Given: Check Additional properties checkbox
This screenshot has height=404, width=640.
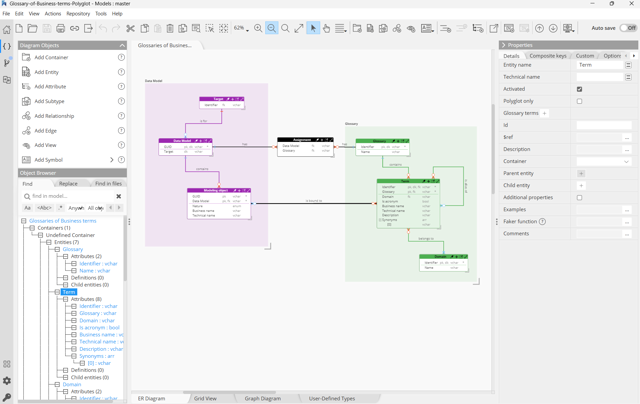Looking at the screenshot, I should (580, 198).
